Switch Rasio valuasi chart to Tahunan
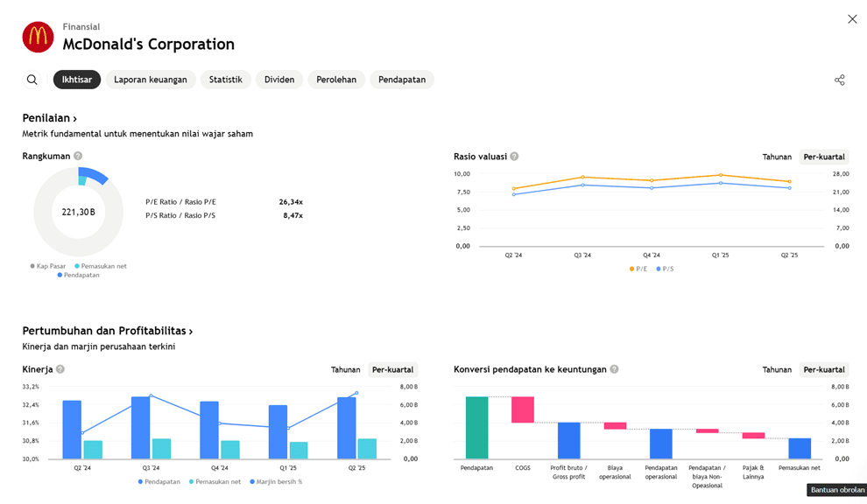This screenshot has width=867, height=504. coord(776,157)
